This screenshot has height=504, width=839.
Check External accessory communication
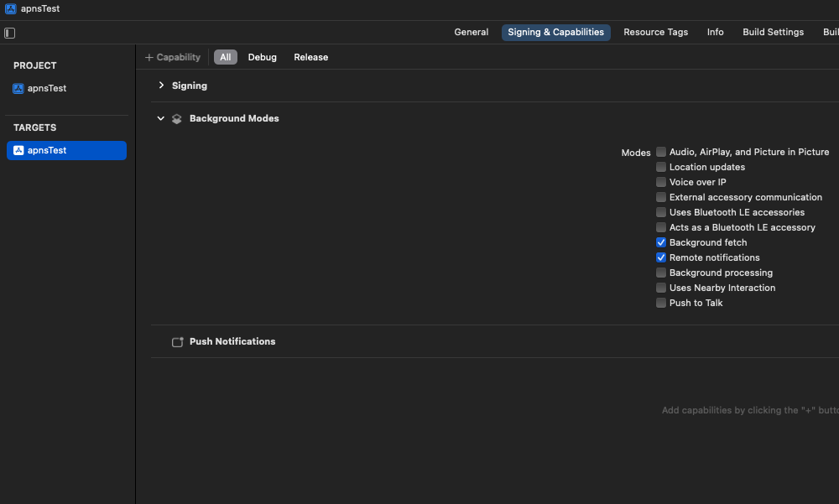[x=661, y=197]
